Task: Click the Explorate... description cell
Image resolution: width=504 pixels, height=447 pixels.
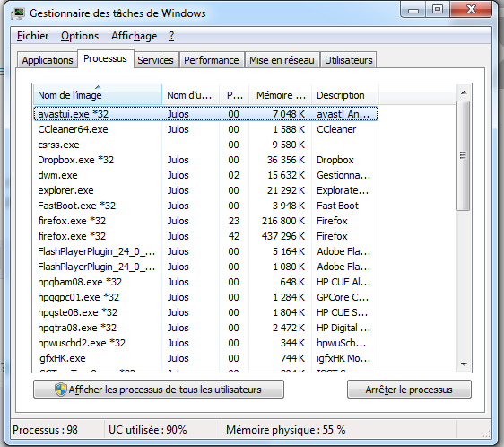Action: coord(343,190)
